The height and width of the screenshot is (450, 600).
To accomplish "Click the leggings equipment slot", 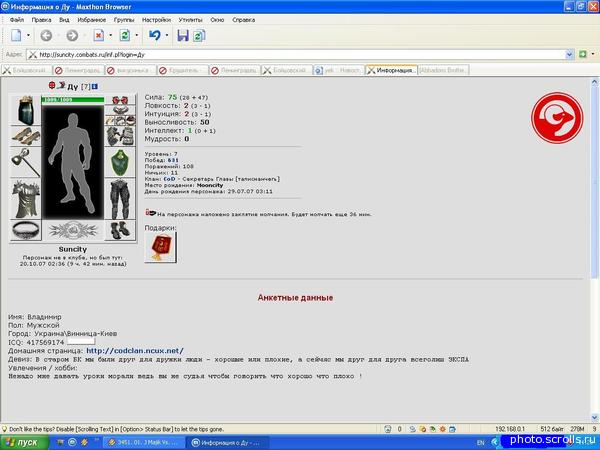I will tap(120, 199).
